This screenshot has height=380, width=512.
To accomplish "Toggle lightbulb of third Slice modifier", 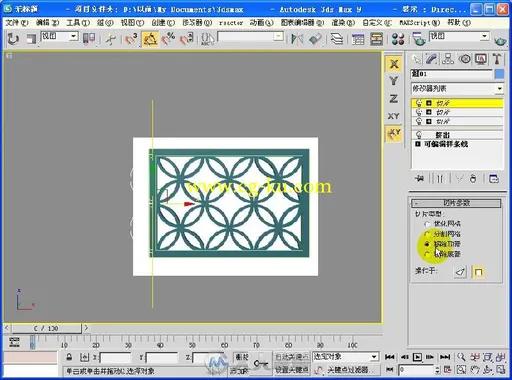I will click(419, 121).
